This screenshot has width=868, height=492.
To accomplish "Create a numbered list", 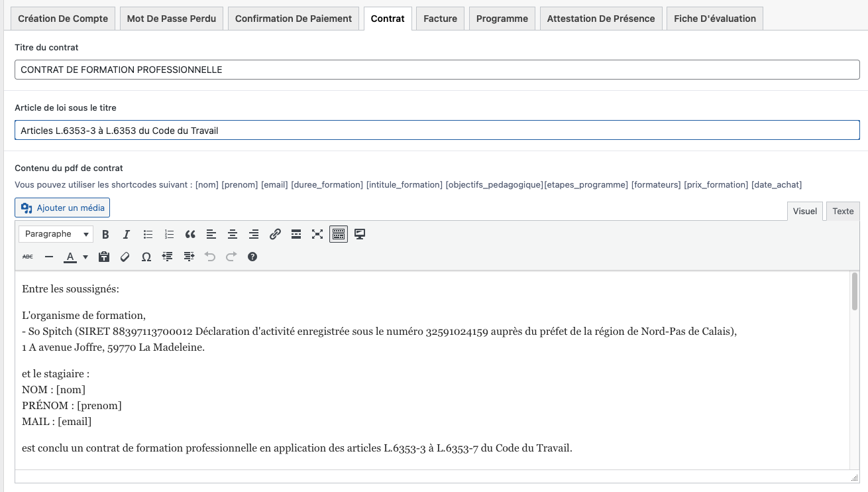I will [x=169, y=234].
